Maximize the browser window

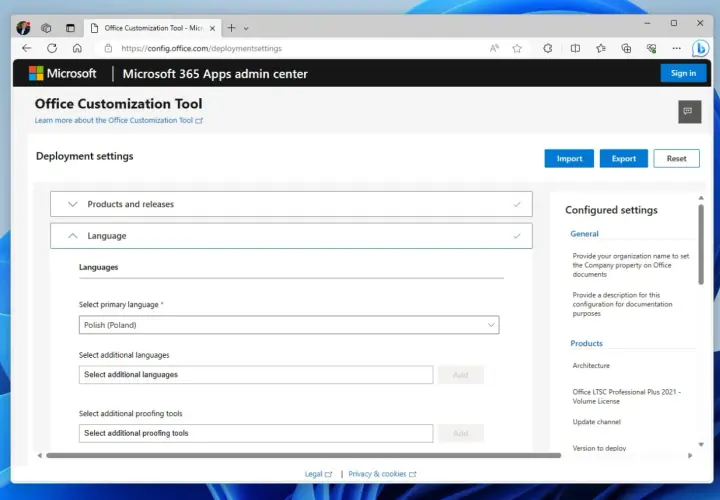pos(674,23)
